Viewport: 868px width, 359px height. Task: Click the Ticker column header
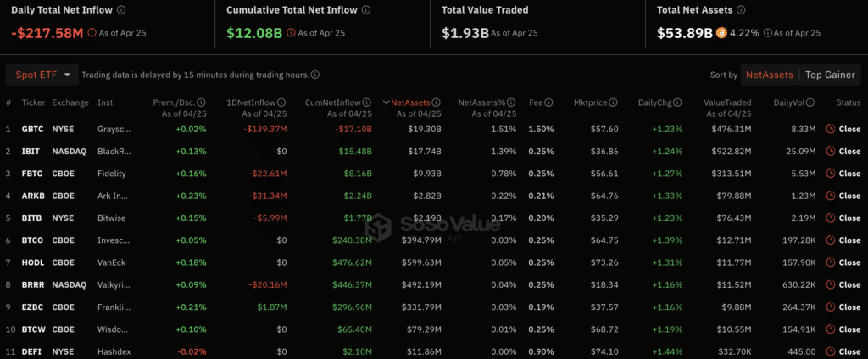click(33, 102)
